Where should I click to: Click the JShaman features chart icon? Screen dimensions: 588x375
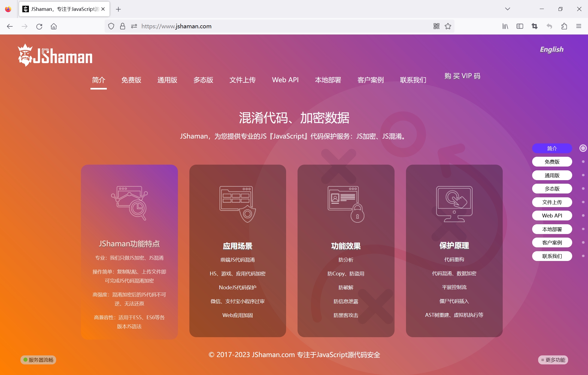[129, 203]
